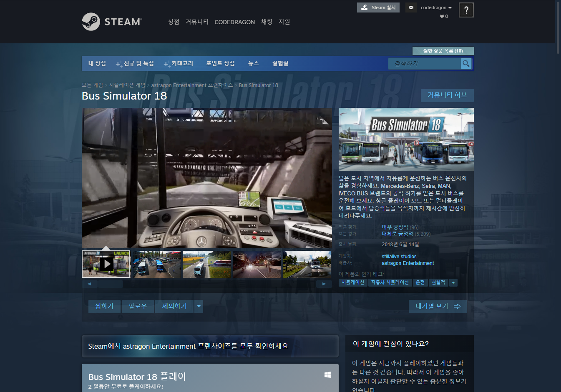561x392 pixels.
Task: Select the second screenshot thumbnail with buses
Action: 156,264
